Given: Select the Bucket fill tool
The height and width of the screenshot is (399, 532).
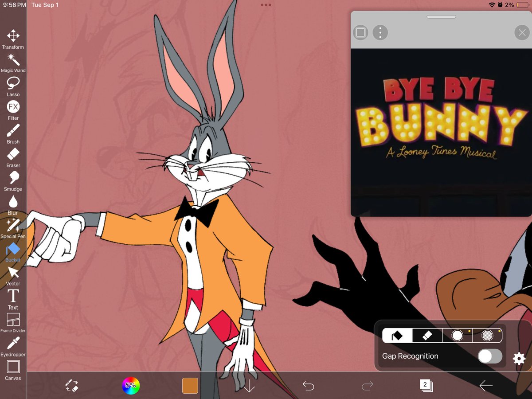Looking at the screenshot, I should (13, 252).
